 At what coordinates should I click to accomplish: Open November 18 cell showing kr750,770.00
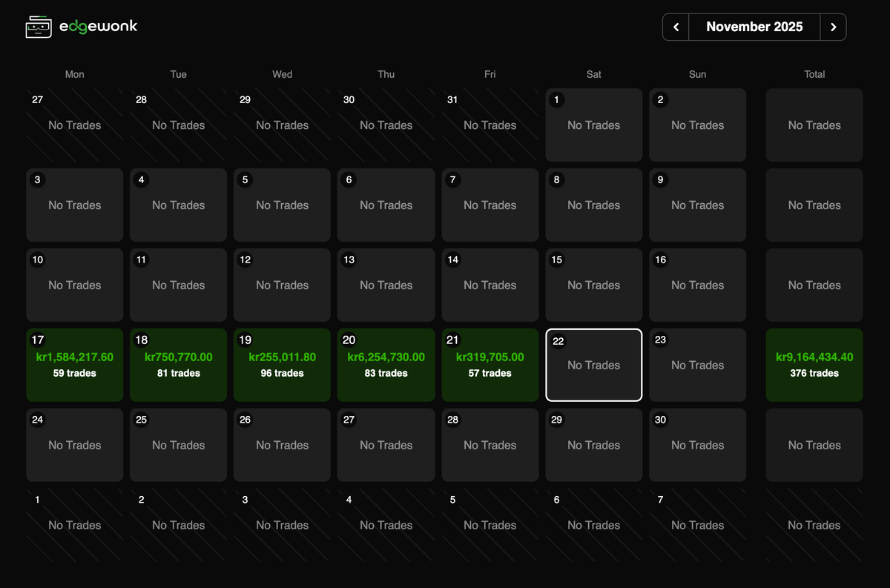(179, 365)
